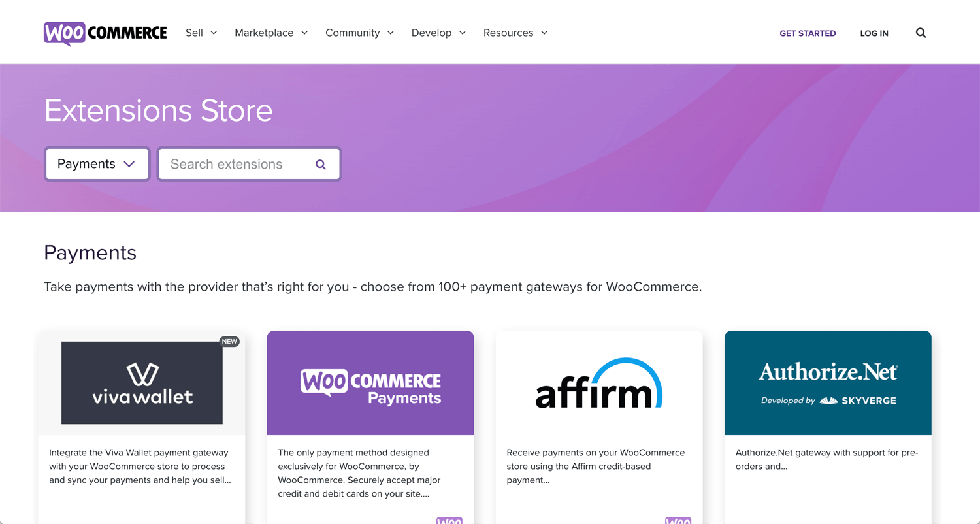Click the WooCommerce logo in the header
The height and width of the screenshot is (524, 980).
105,33
